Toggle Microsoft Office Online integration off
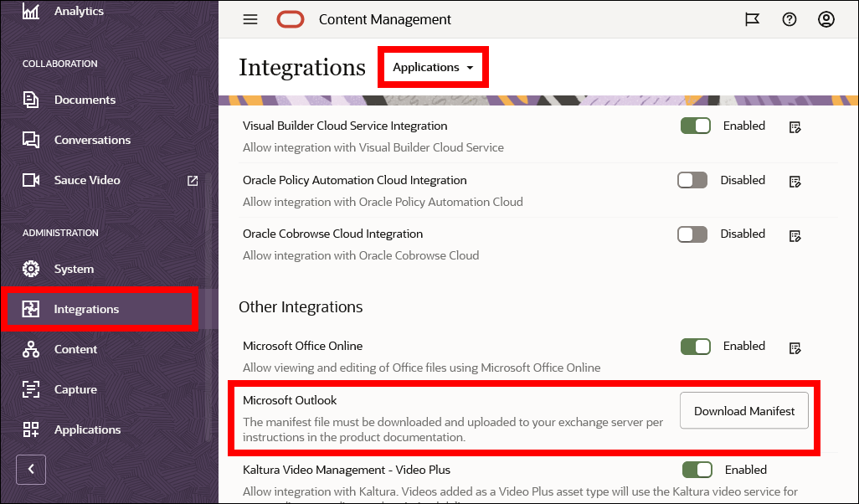 tap(696, 347)
